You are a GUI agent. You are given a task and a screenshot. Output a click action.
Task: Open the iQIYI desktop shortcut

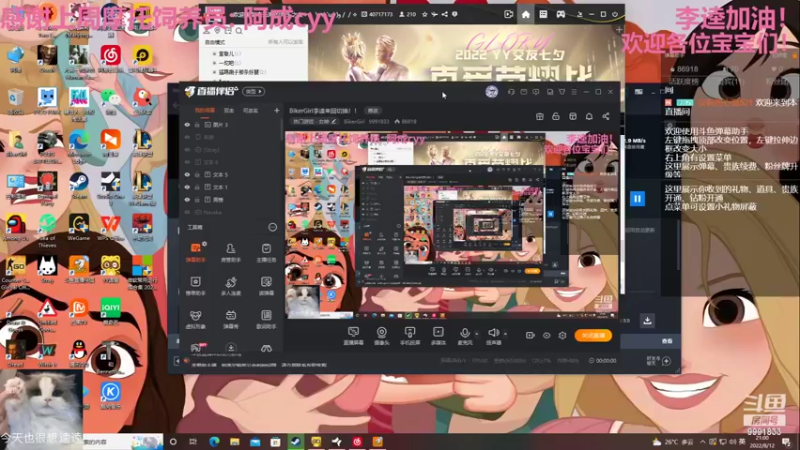pyautogui.click(x=110, y=311)
